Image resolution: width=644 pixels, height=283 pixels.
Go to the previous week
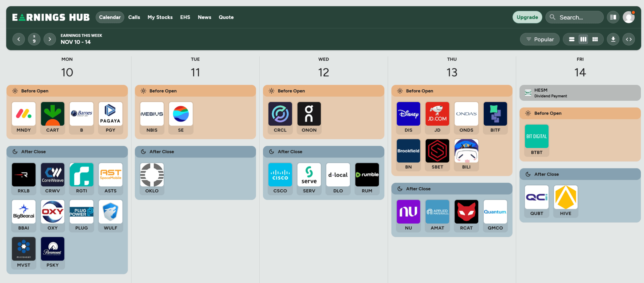click(x=19, y=39)
